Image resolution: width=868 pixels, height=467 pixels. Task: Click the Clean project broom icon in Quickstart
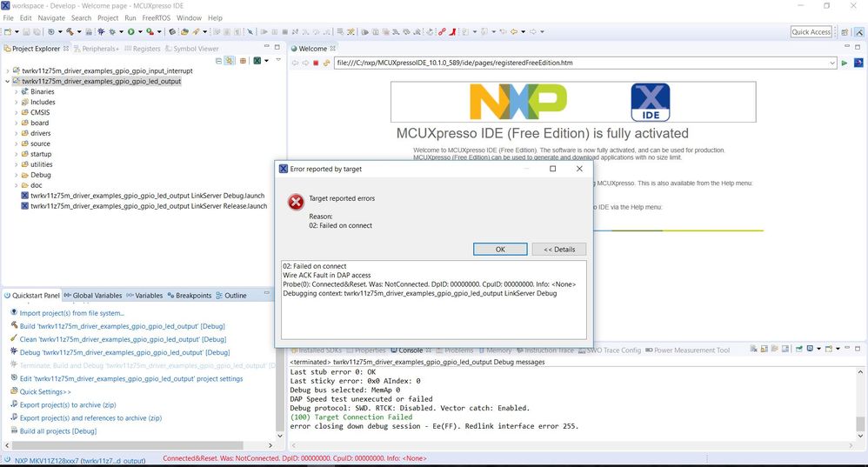pyautogui.click(x=15, y=338)
